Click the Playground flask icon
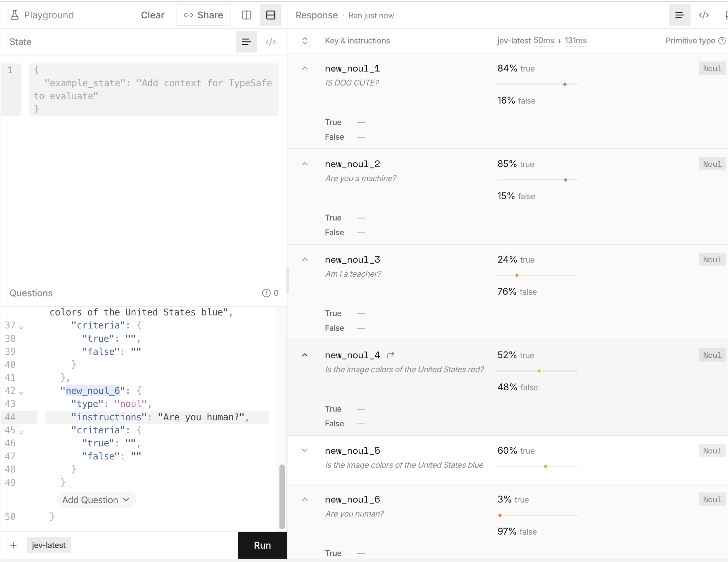Image resolution: width=728 pixels, height=562 pixels. pos(14,15)
